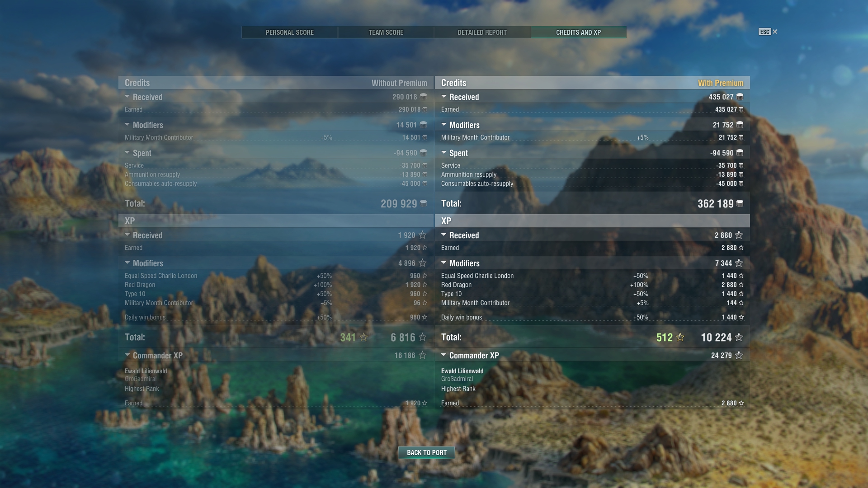The height and width of the screenshot is (488, 868).
Task: Click the ESC close icon
Action: (x=774, y=32)
